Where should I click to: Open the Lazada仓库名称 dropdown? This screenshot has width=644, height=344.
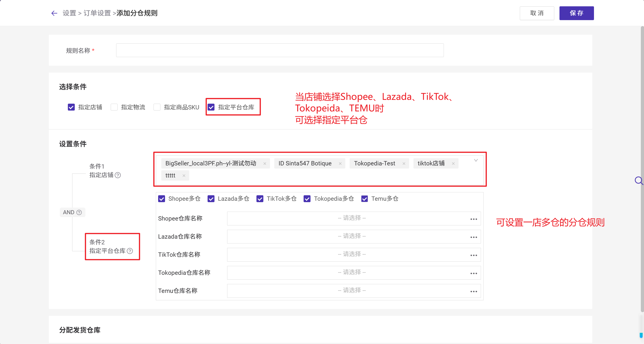(x=351, y=236)
